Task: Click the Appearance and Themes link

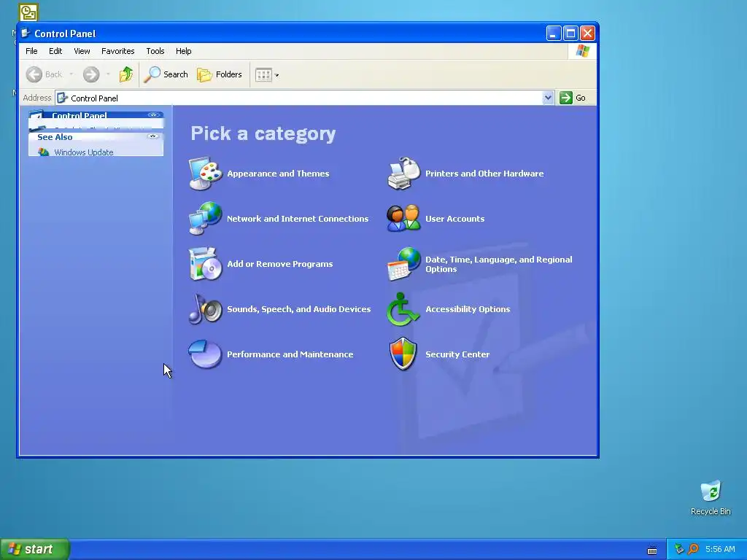Action: click(278, 174)
